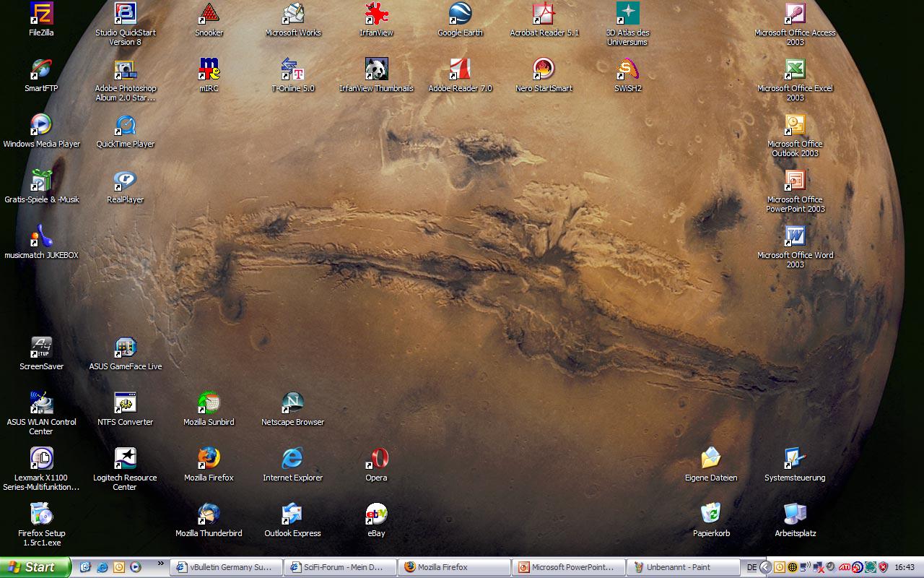
Task: Select the Nero StartSmart icon
Action: (x=544, y=70)
